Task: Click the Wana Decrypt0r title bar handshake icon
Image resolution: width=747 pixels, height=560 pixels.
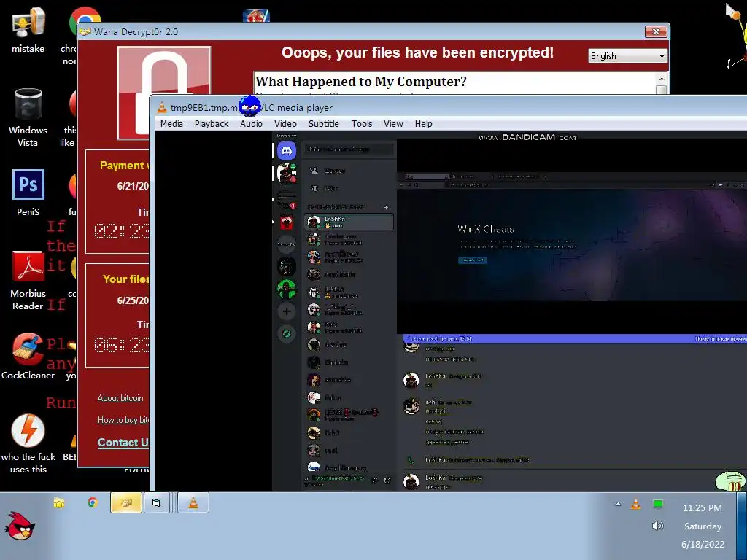Action: [85, 32]
